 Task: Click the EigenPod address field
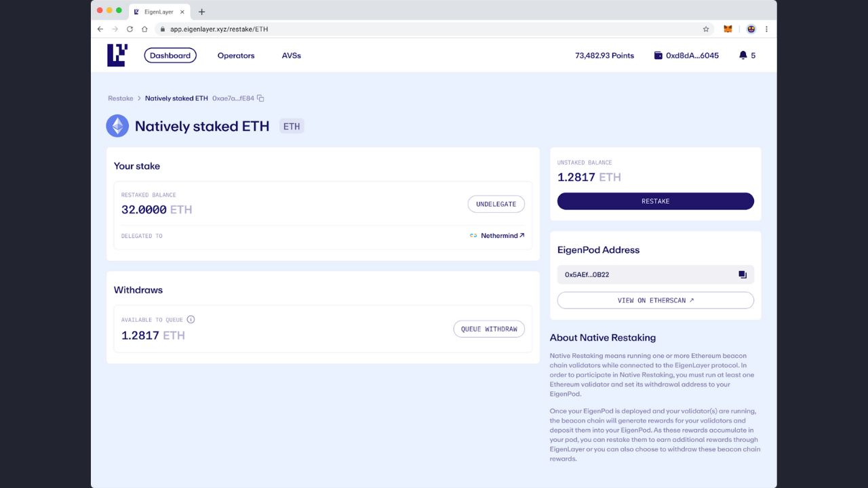655,274
